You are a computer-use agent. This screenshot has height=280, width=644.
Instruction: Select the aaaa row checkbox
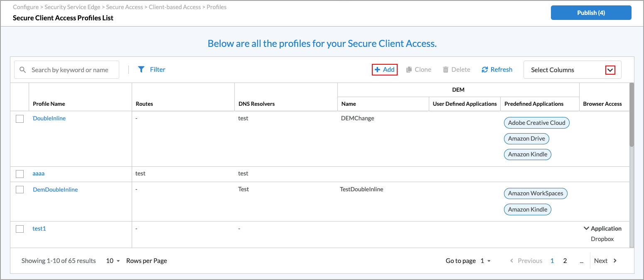point(20,174)
